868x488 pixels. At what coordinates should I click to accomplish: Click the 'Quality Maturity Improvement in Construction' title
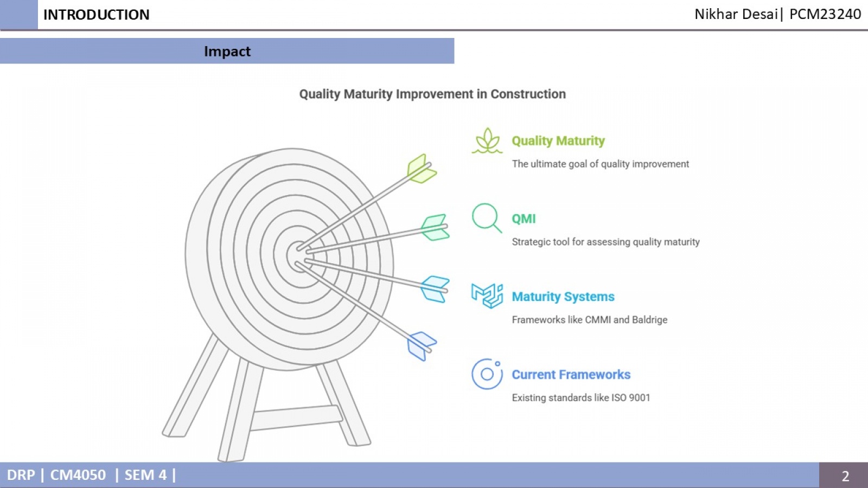432,94
